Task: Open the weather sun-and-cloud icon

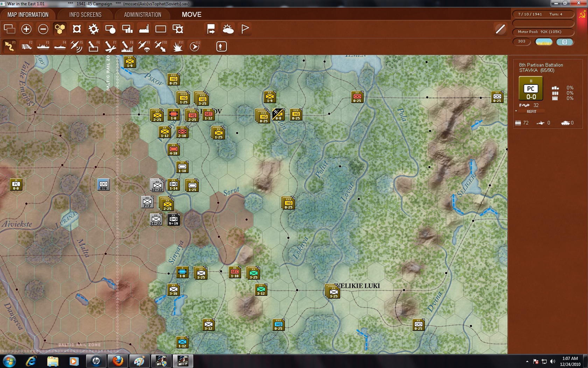Action: pyautogui.click(x=228, y=29)
